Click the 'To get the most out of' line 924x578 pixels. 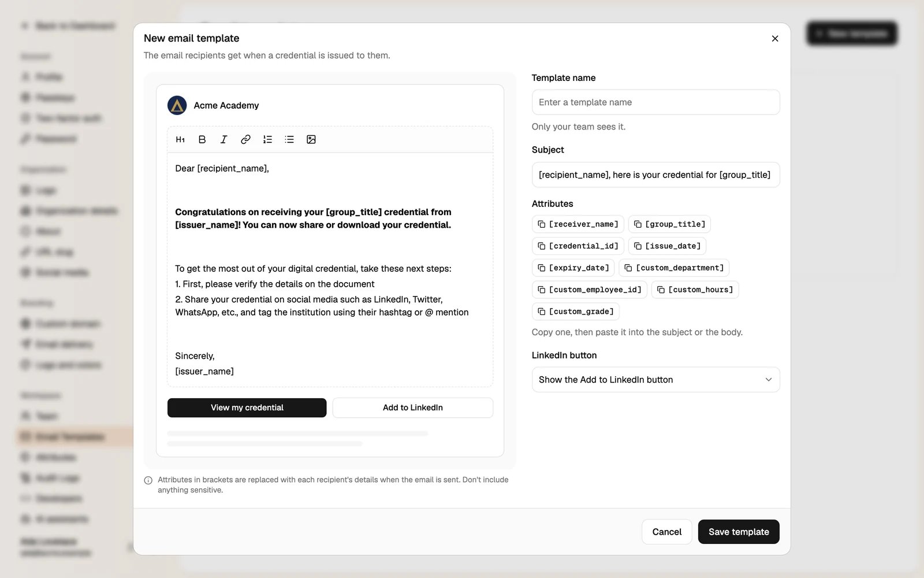pos(313,269)
